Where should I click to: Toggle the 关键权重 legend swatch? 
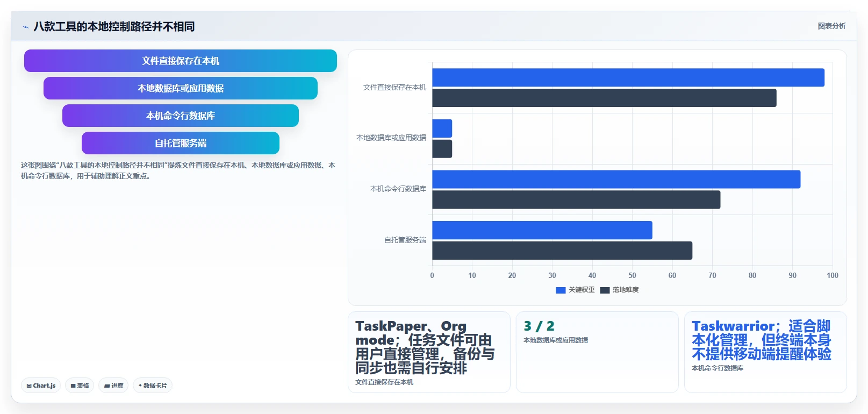tap(561, 290)
